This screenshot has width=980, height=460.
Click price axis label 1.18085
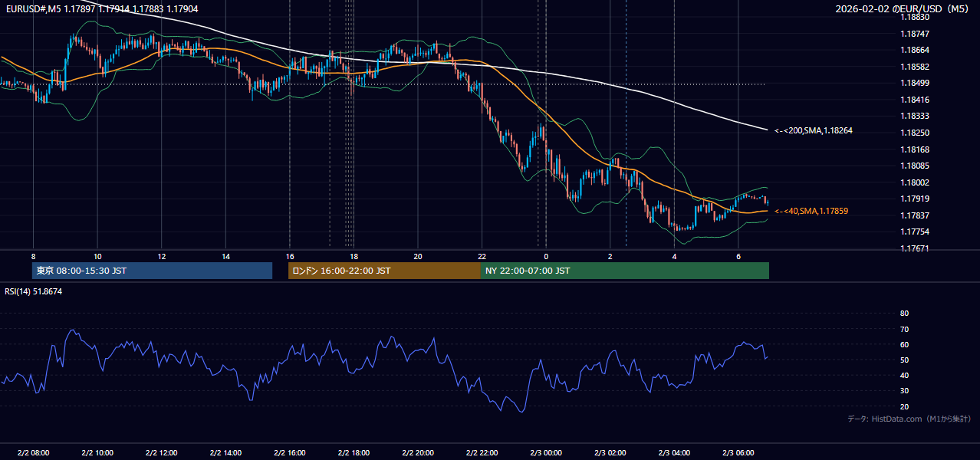(x=915, y=166)
